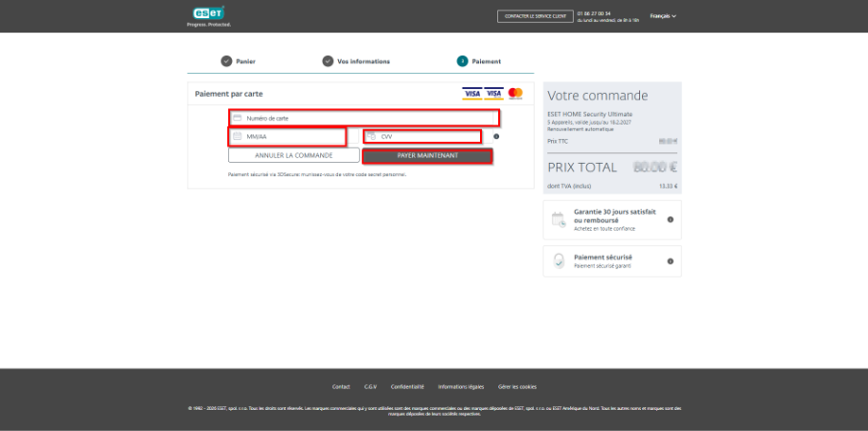
Task: Click the padlock icon beside Paiement sécurisé
Action: (x=560, y=261)
